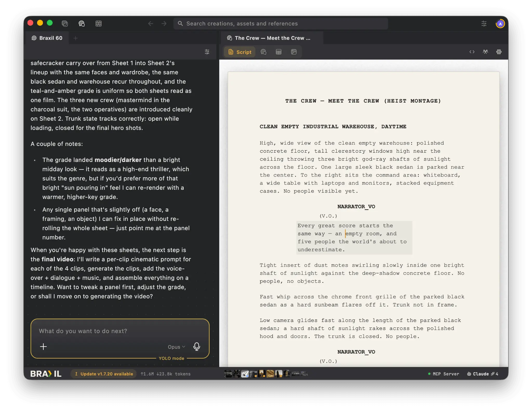Screen dimensions: 532x411
Task: Open chat panel options sliders icon
Action: tap(207, 52)
